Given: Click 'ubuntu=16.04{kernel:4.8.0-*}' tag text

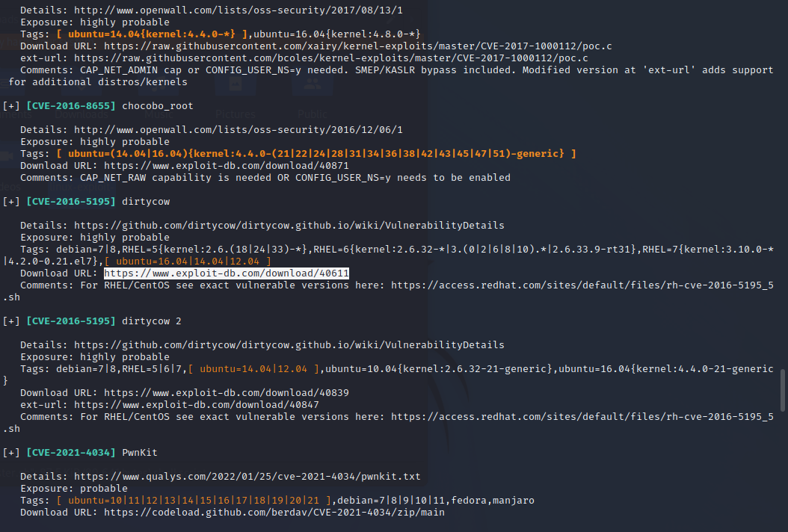Looking at the screenshot, I should click(336, 34).
